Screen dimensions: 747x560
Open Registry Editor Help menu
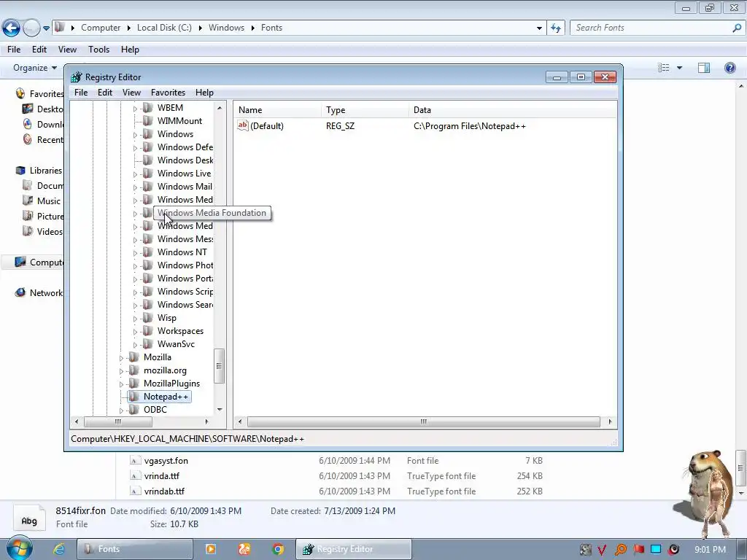204,93
